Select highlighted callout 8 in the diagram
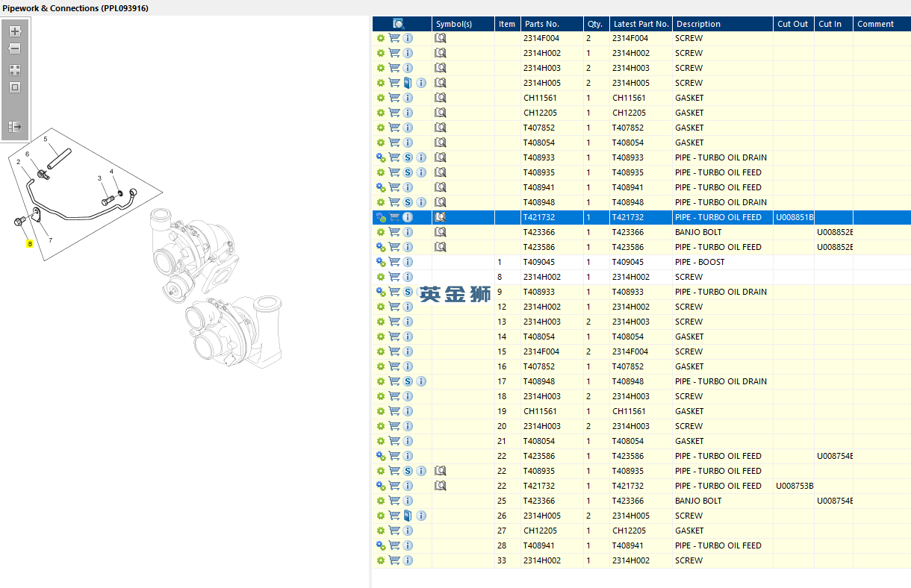Image resolution: width=911 pixels, height=588 pixels. click(x=30, y=243)
